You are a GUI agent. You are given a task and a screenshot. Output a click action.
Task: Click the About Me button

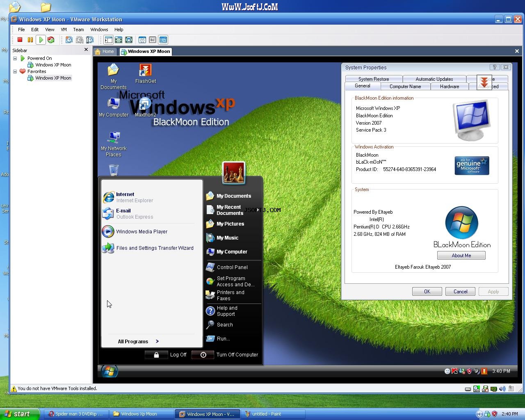tap(461, 256)
